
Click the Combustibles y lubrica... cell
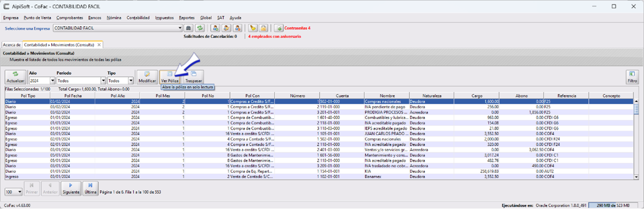(x=387, y=118)
